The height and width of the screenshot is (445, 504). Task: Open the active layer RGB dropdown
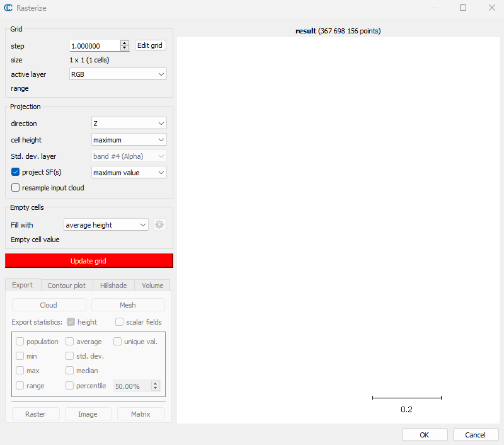(x=118, y=74)
